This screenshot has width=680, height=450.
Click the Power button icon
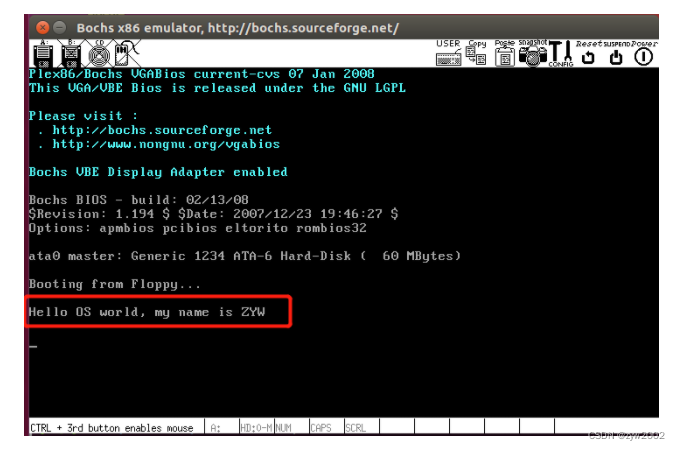pyautogui.click(x=644, y=53)
